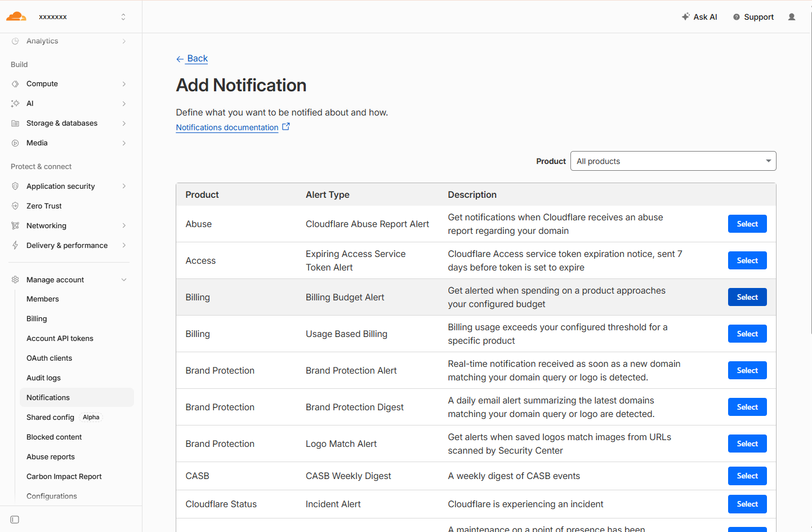Open Audit logs page

[x=77, y=378]
